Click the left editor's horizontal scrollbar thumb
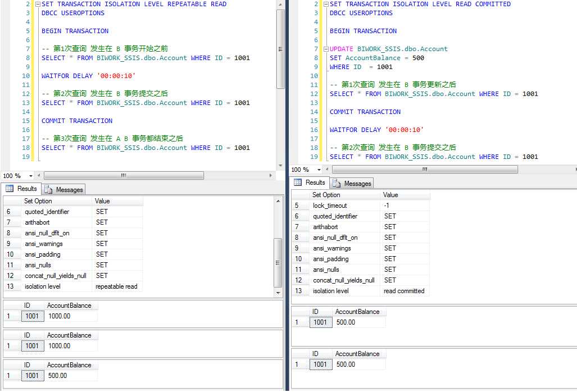The width and height of the screenshot is (577, 392). pyautogui.click(x=124, y=175)
